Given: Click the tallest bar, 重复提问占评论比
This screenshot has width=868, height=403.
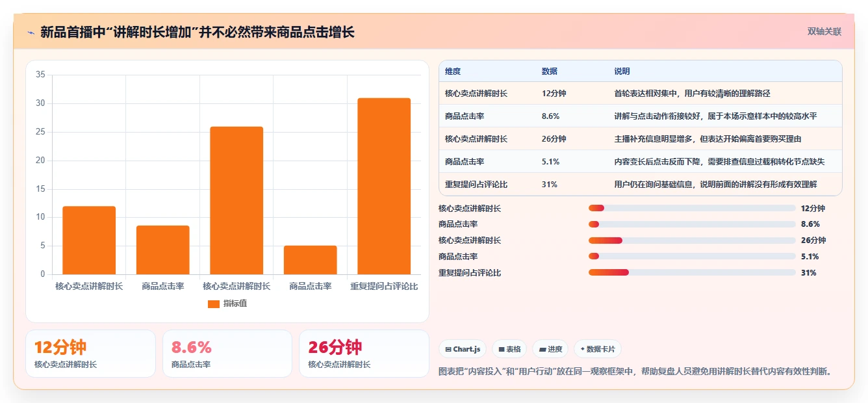Looking at the screenshot, I should (x=384, y=186).
